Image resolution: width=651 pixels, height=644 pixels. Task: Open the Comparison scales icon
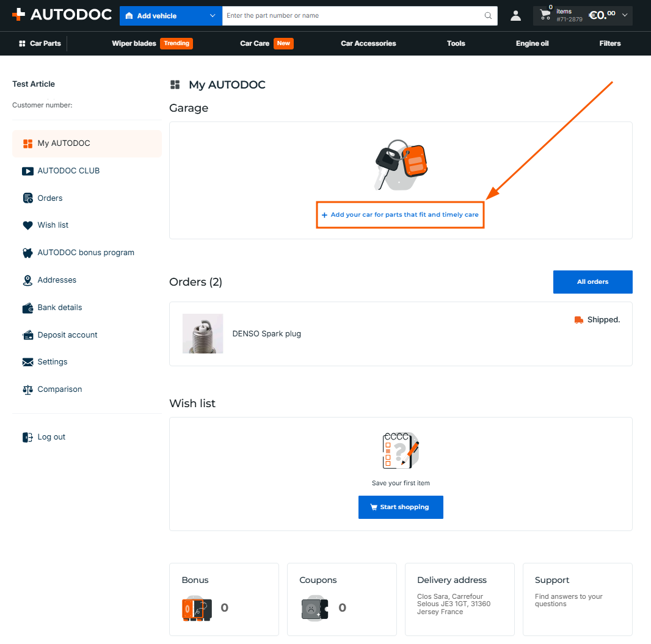28,389
